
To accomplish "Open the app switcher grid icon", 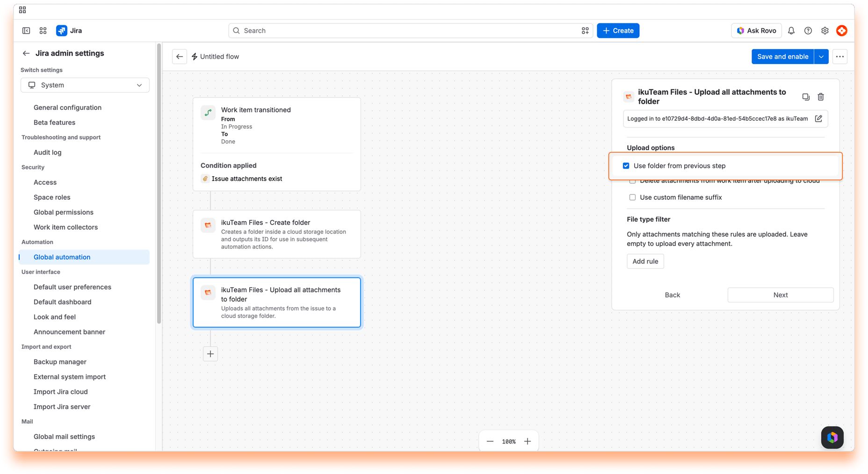I will point(43,30).
